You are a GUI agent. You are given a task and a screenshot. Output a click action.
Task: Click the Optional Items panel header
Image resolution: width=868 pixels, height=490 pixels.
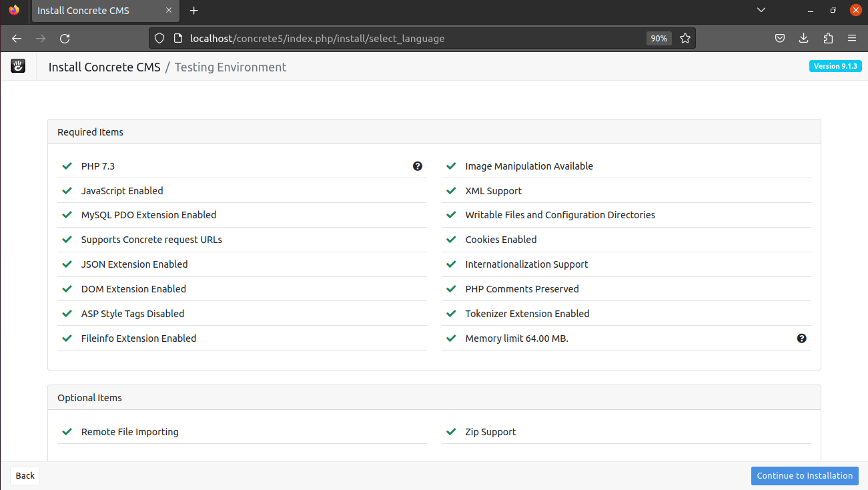click(434, 398)
